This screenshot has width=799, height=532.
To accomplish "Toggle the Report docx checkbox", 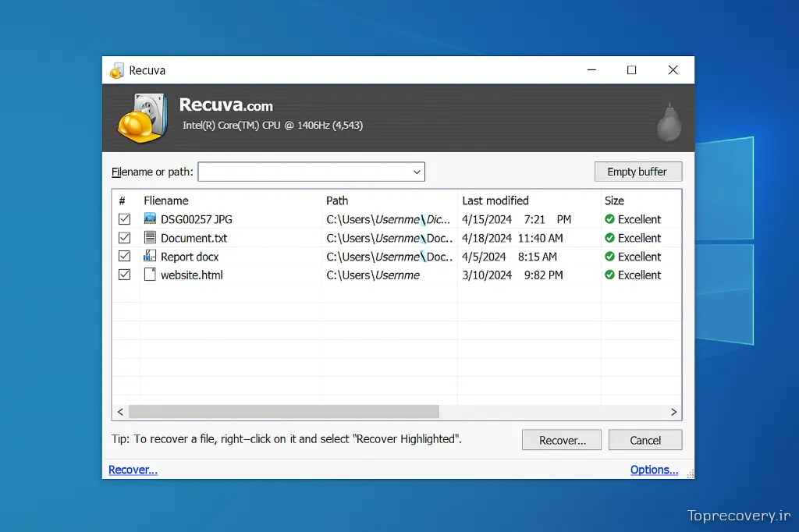I will coord(124,257).
